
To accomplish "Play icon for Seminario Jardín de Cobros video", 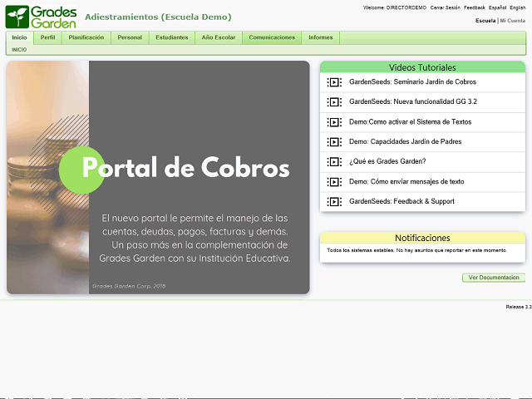I will [334, 82].
